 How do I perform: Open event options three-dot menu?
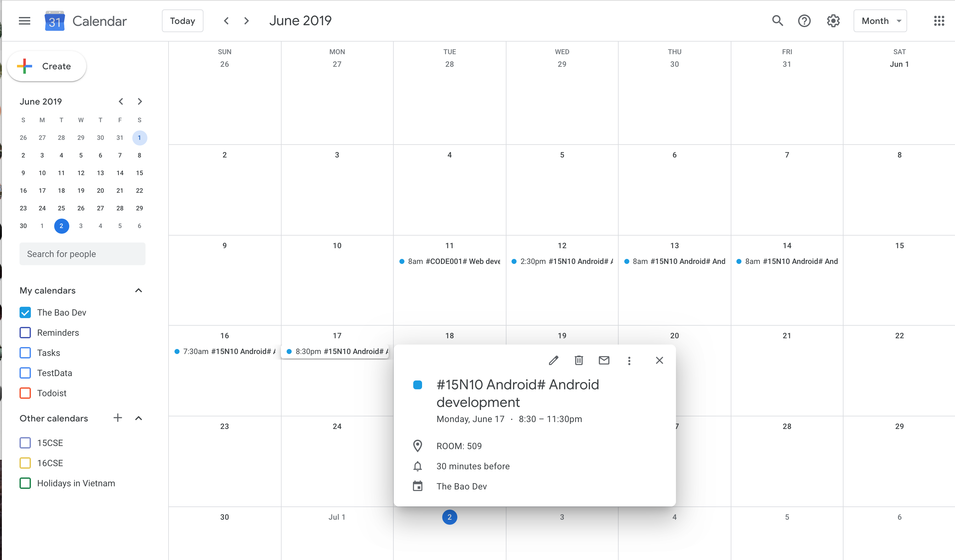coord(629,361)
